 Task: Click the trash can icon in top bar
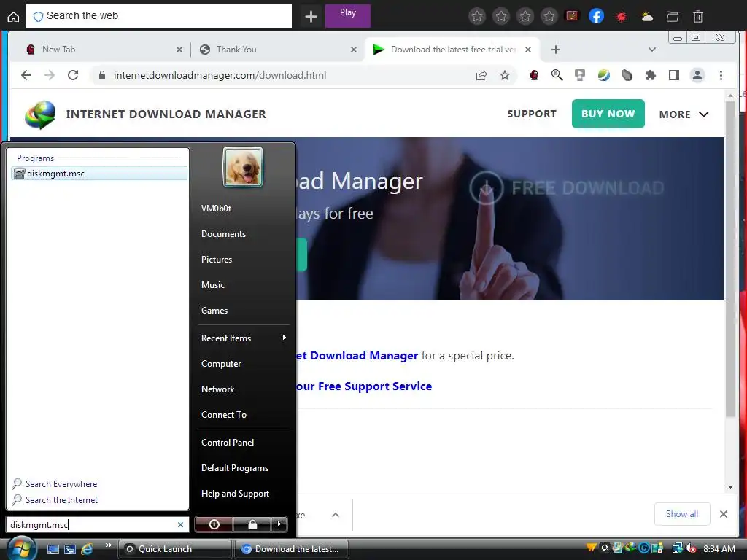tap(697, 17)
